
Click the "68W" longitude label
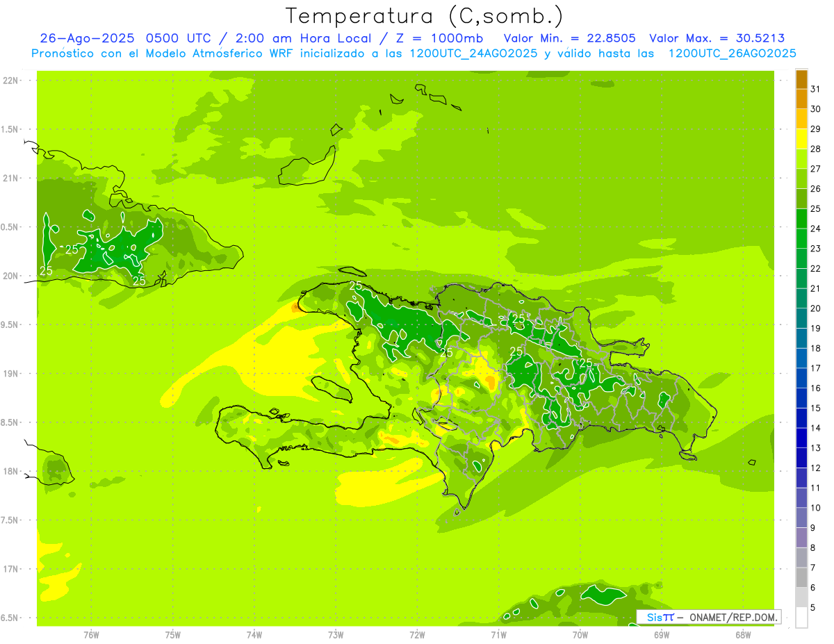743,635
